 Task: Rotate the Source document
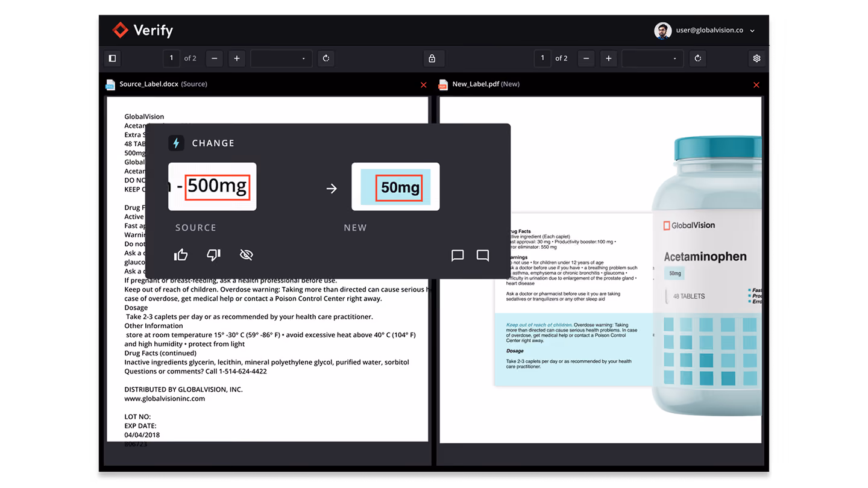click(x=326, y=58)
